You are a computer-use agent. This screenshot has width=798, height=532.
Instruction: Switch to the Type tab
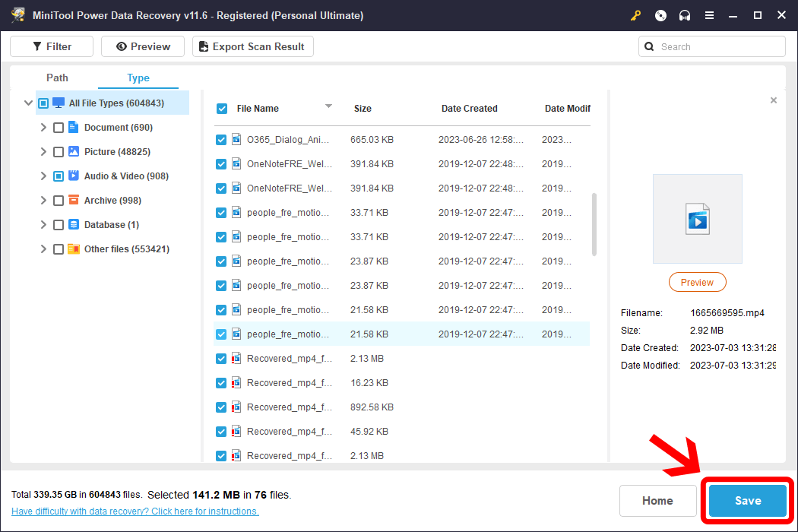138,78
